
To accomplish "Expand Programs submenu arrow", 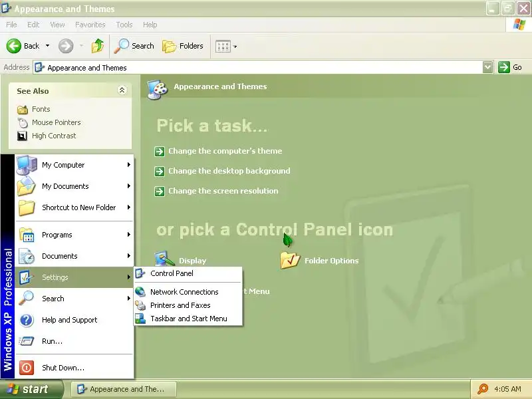I will (x=129, y=235).
